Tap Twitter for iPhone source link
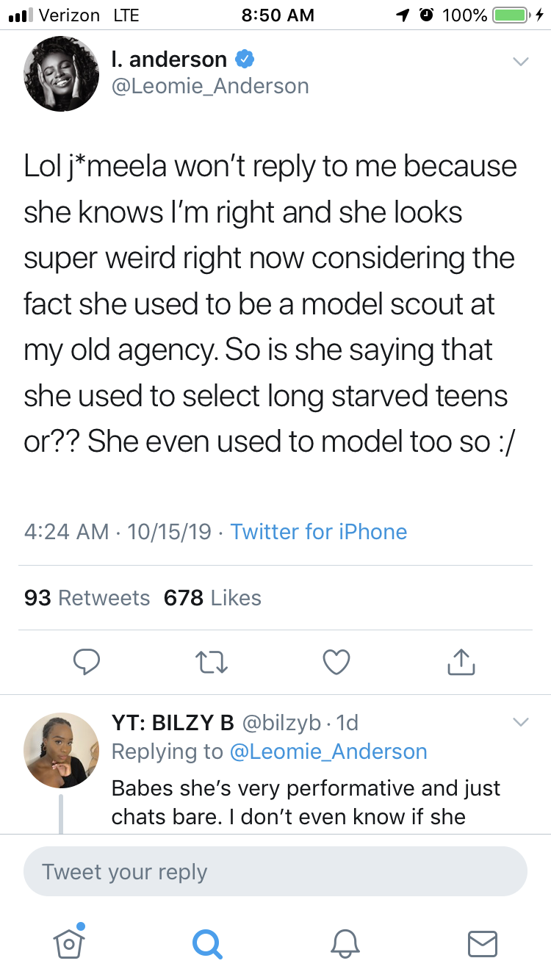Image resolution: width=551 pixels, height=980 pixels. pos(318,531)
